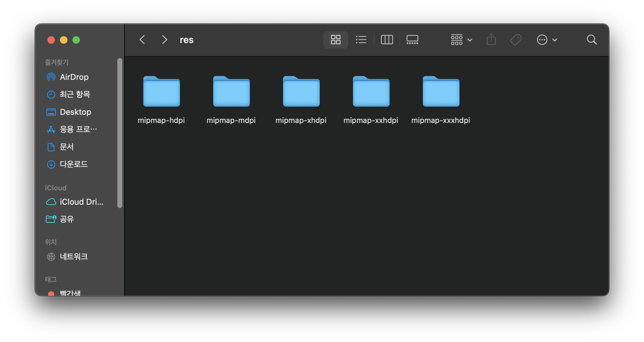Image resolution: width=644 pixels, height=342 pixels.
Task: Switch to column view mode
Action: [387, 40]
